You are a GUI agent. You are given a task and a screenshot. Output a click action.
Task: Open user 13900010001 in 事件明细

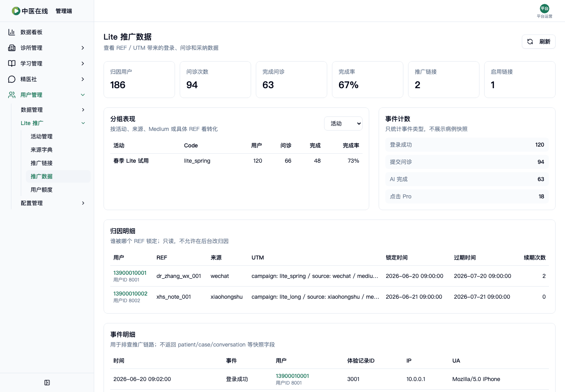pos(292,376)
